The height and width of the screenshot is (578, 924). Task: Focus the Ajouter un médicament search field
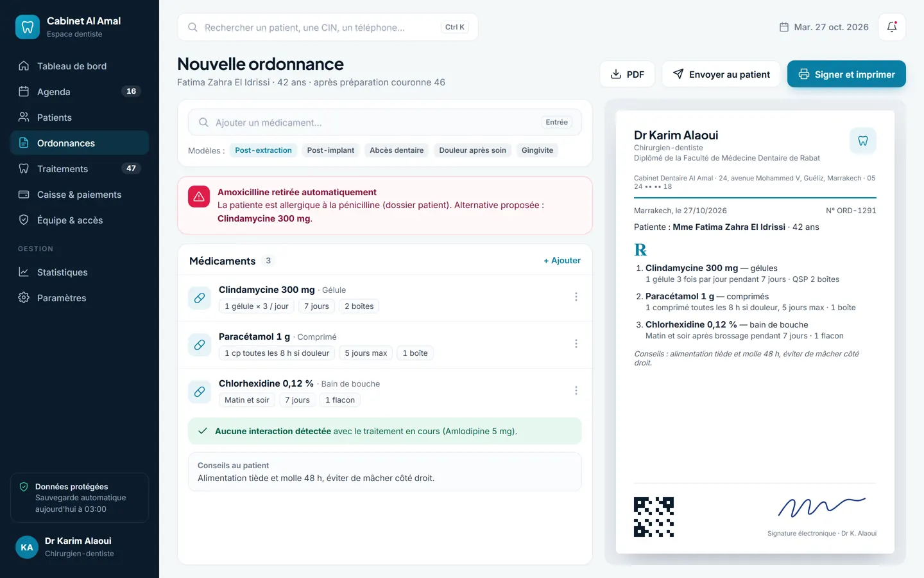[x=385, y=122]
